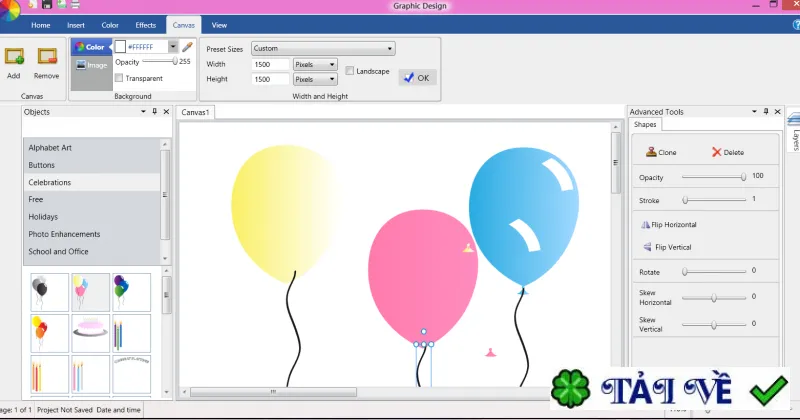Click the Clone stamp icon
The width and height of the screenshot is (800, 420).
(651, 152)
